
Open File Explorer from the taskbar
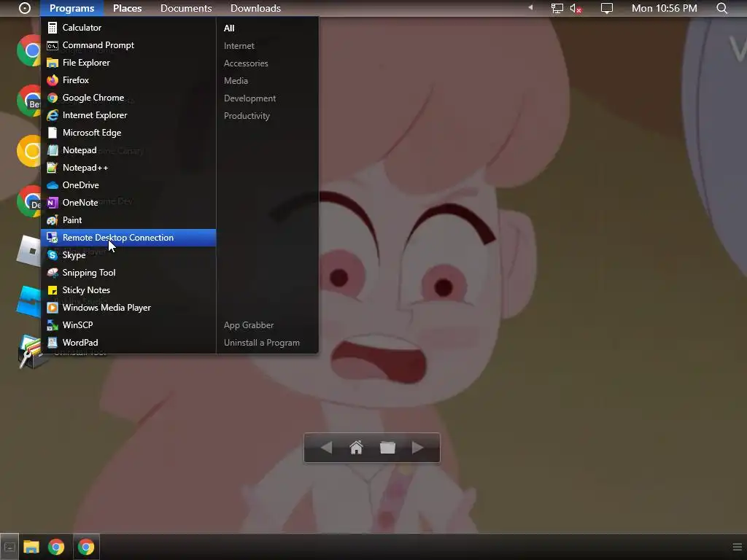point(31,547)
